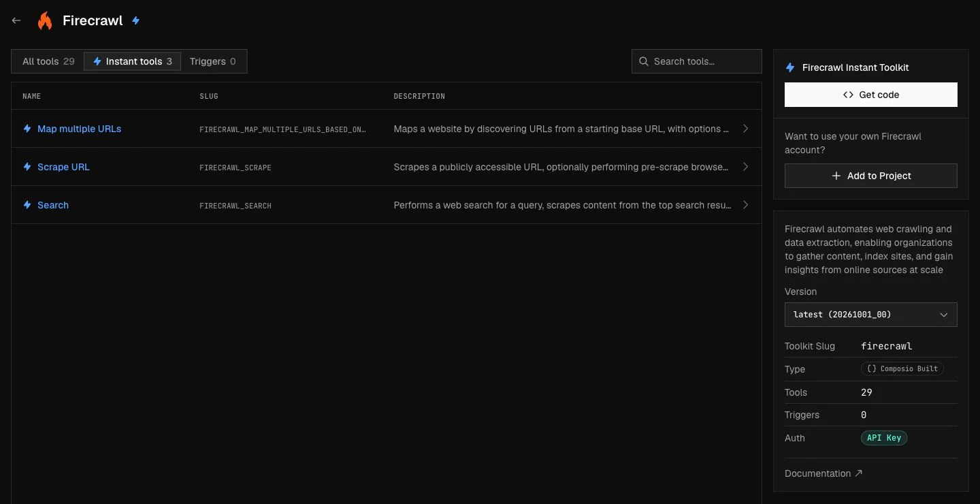This screenshot has width=980, height=504.
Task: Click the lightning icon beside Scrape URL
Action: 27,167
